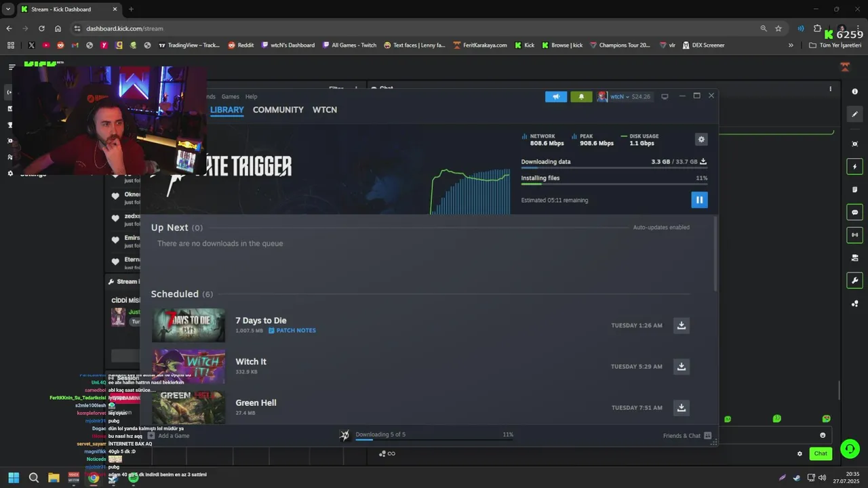Send message with green Chat button
868x488 pixels.
tap(821, 453)
